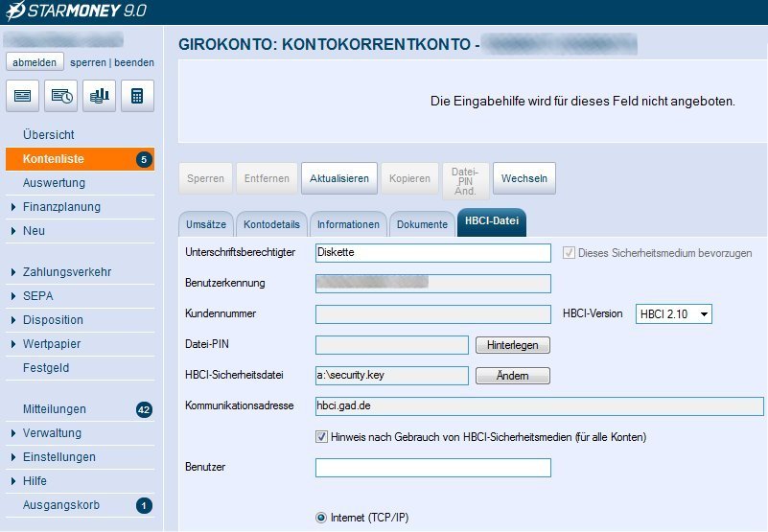Image resolution: width=768 pixels, height=532 pixels.
Task: Open Kontenliste in the sidebar
Action: 80,159
